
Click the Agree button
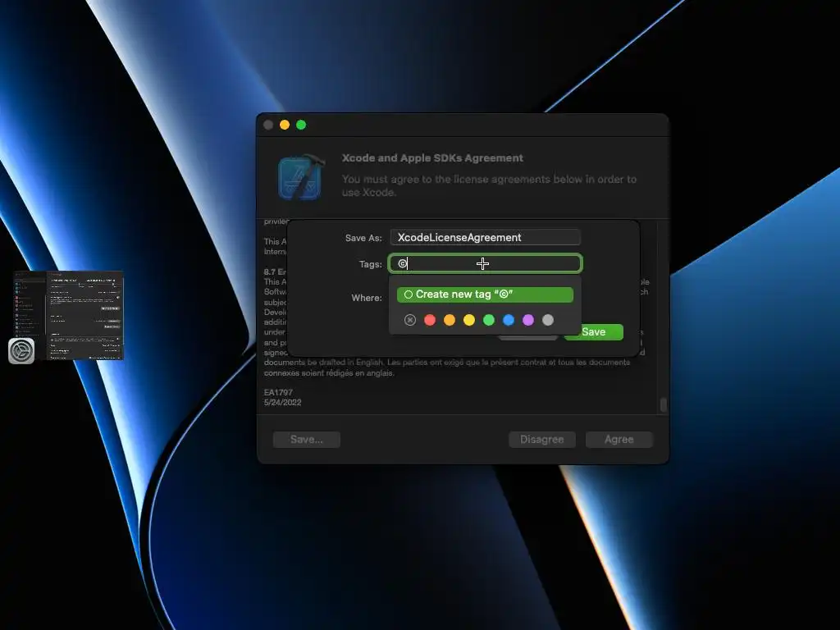tap(619, 440)
